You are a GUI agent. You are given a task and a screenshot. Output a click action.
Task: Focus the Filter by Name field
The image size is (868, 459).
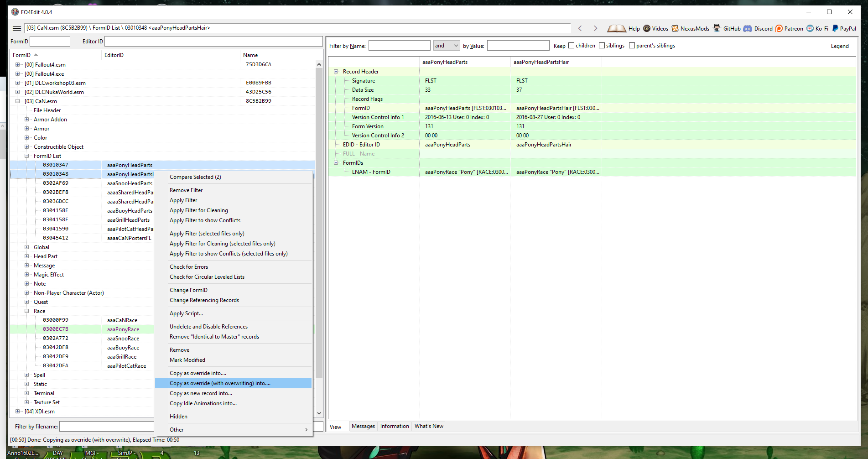[x=399, y=46]
